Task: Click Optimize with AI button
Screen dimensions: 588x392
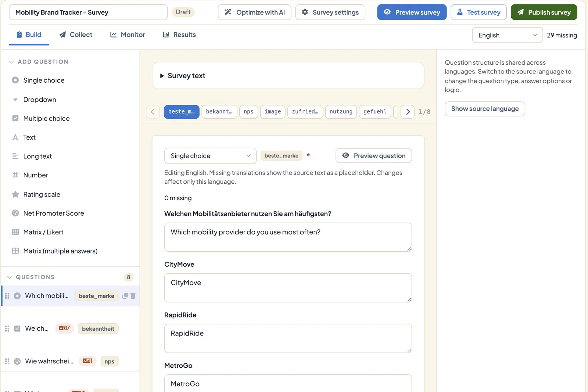Action: coord(255,12)
